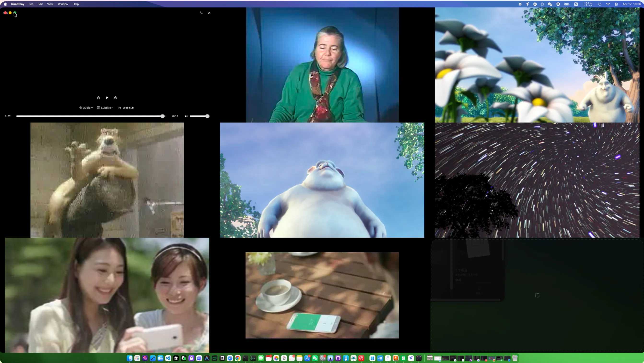Open the Edit menu

(40, 4)
